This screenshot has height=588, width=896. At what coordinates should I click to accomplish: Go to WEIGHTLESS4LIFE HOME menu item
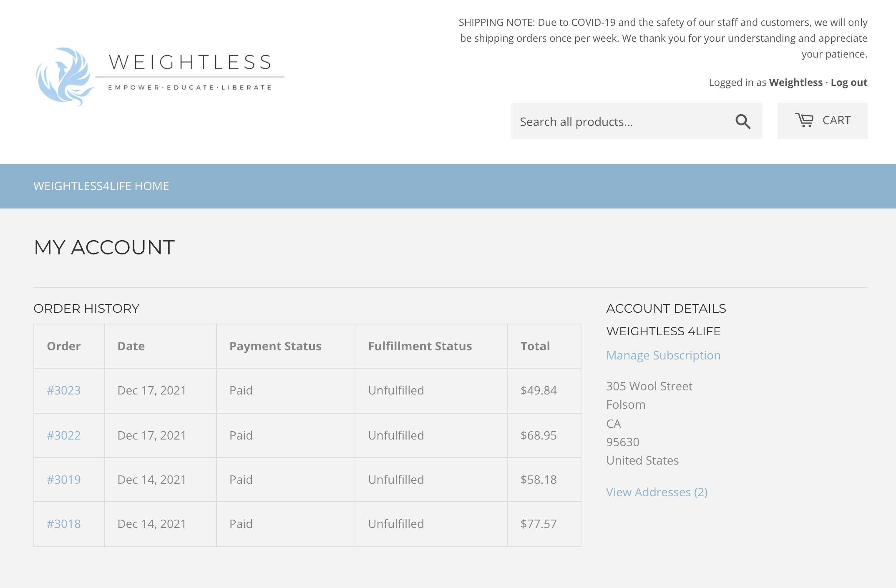[x=101, y=186]
